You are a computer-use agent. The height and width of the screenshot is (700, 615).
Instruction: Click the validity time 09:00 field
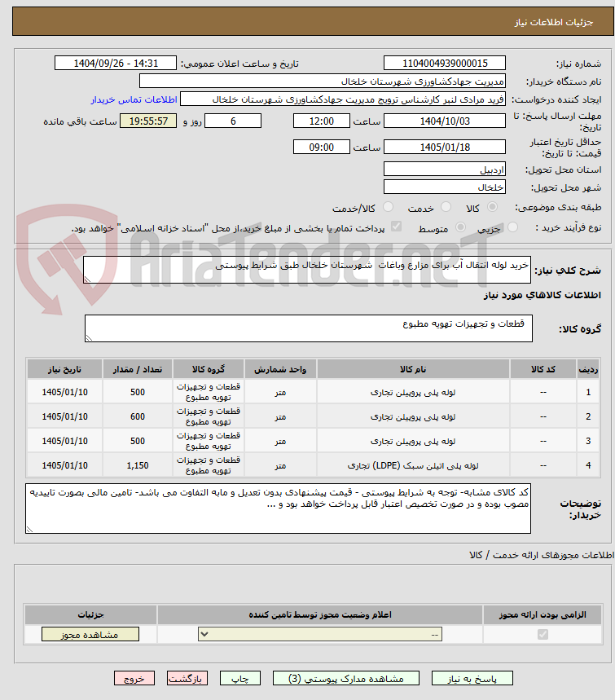pyautogui.click(x=321, y=147)
